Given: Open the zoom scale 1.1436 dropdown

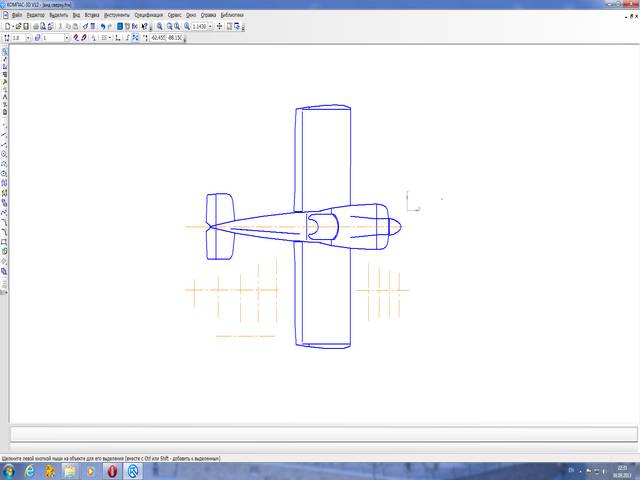Looking at the screenshot, I should tap(209, 26).
